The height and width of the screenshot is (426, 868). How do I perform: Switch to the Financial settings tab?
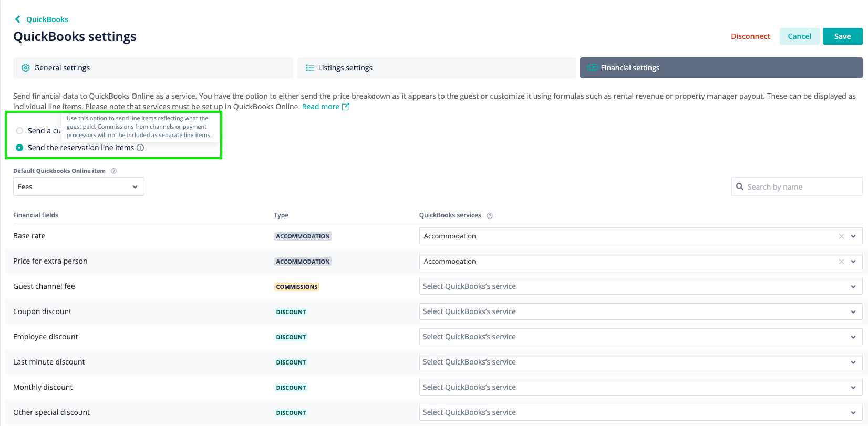[721, 68]
